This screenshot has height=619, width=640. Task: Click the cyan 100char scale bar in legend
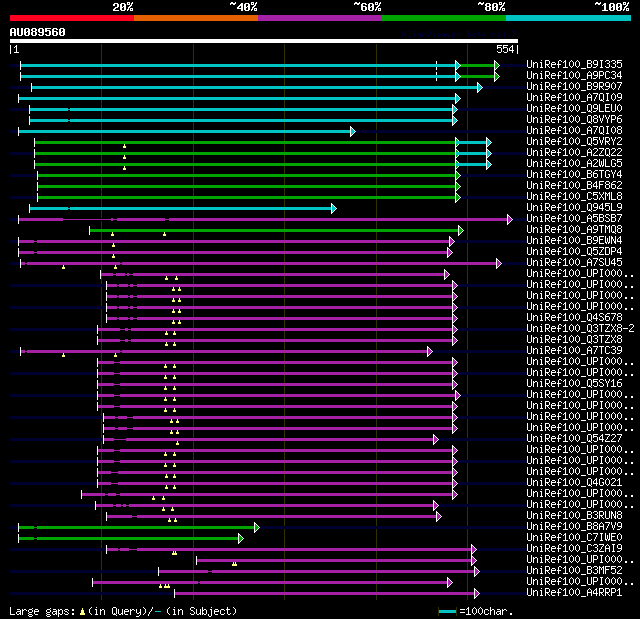[448, 612]
